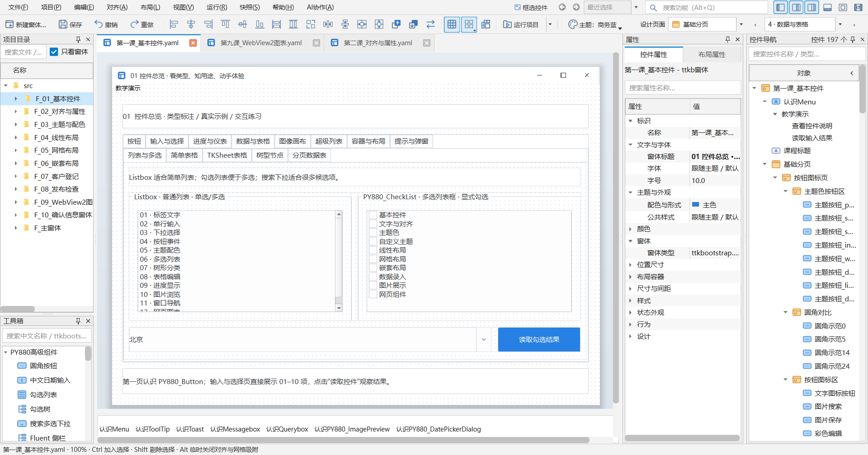
Task: Check the 主题色 checkbox in CheckList
Action: click(x=373, y=233)
